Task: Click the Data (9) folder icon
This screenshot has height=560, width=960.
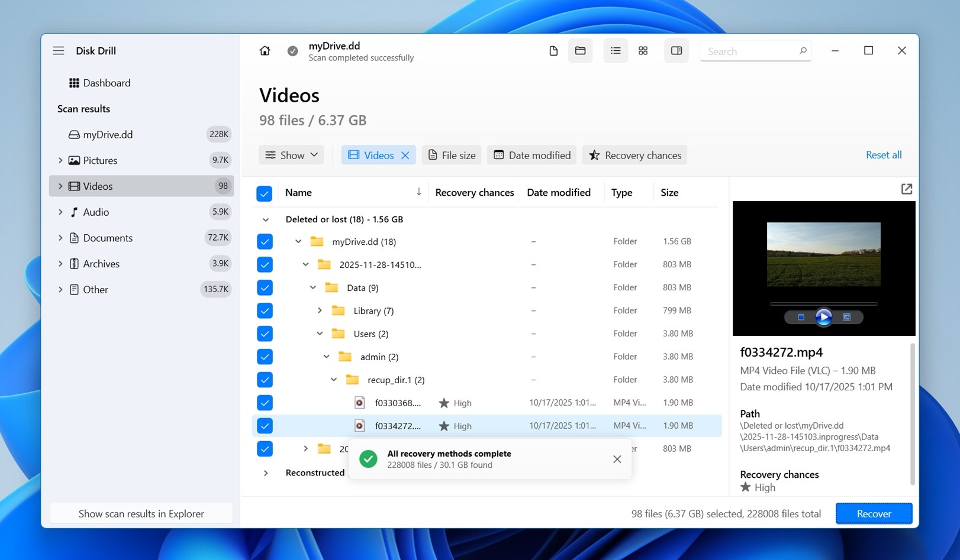Action: point(331,287)
